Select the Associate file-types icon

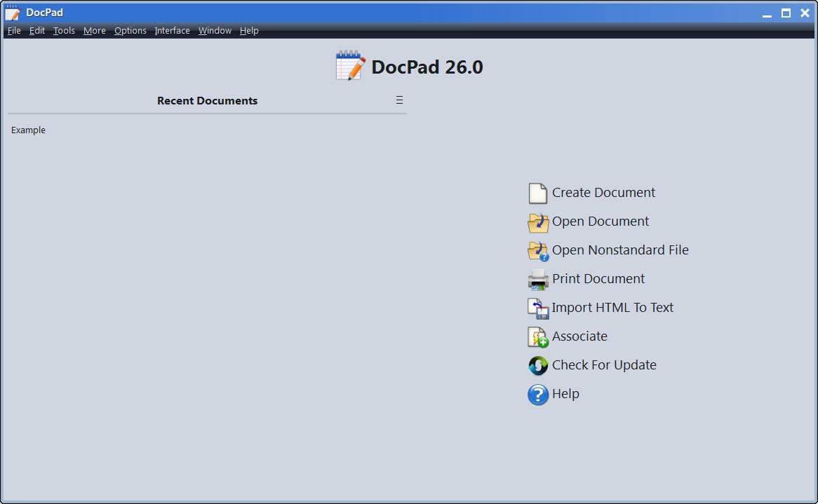tap(537, 336)
